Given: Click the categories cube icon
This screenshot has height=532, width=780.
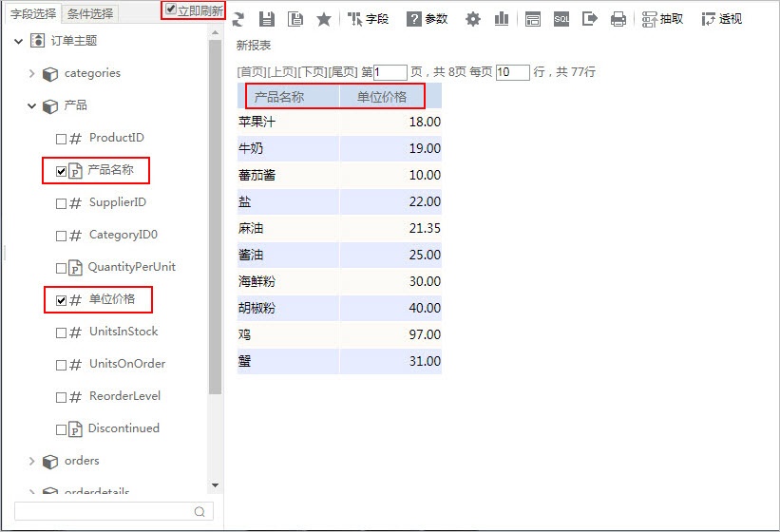Looking at the screenshot, I should [x=49, y=74].
